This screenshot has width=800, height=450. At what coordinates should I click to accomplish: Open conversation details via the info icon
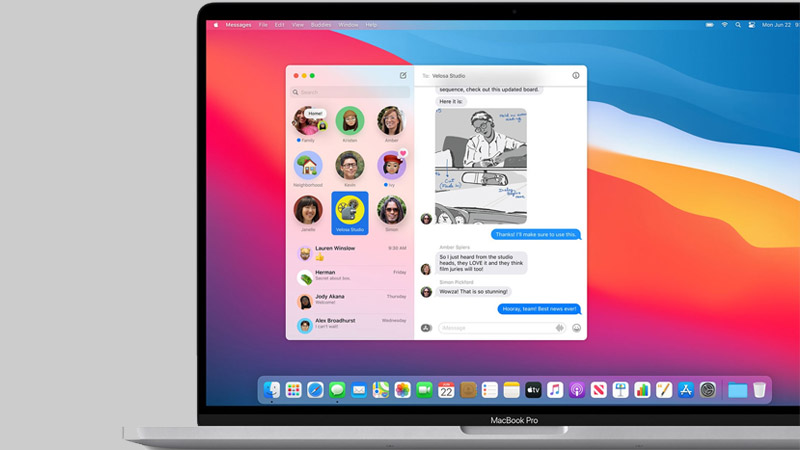576,76
